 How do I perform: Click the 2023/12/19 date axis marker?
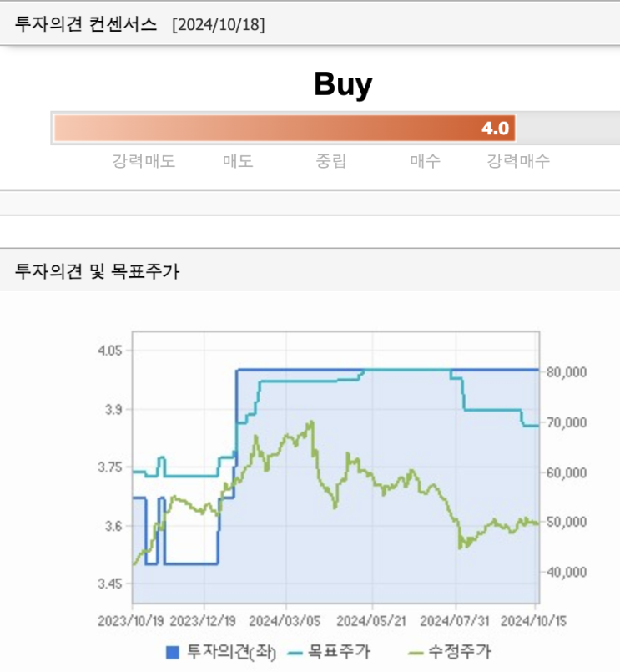(203, 621)
